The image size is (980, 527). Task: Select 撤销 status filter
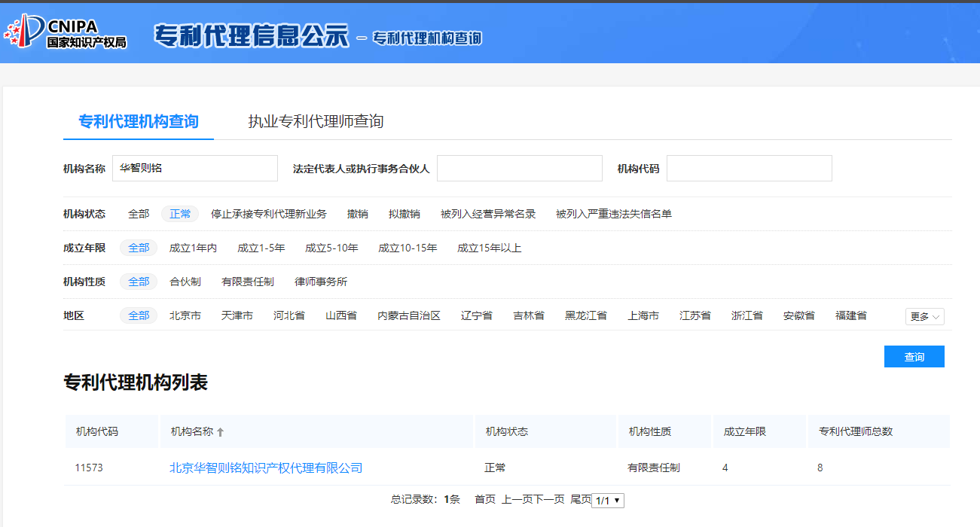click(358, 214)
